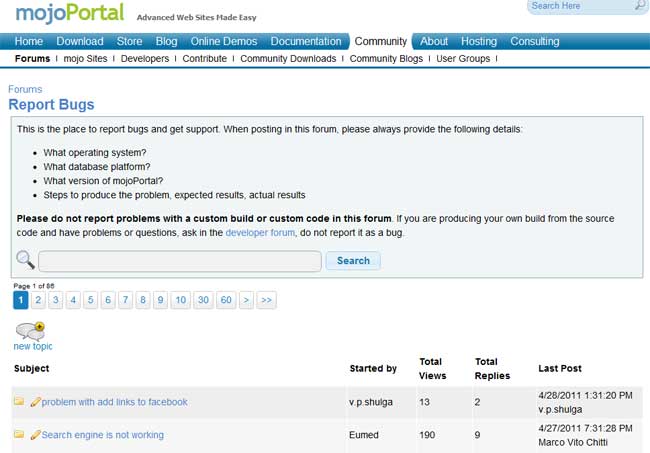Click the last page '>>' pager button

[x=266, y=300]
